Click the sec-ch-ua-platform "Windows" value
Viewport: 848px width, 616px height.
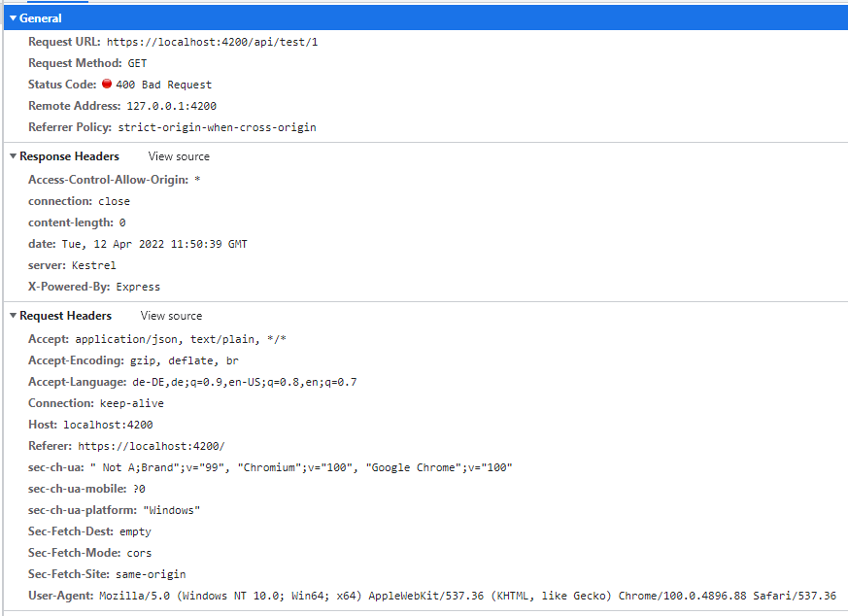point(171,510)
